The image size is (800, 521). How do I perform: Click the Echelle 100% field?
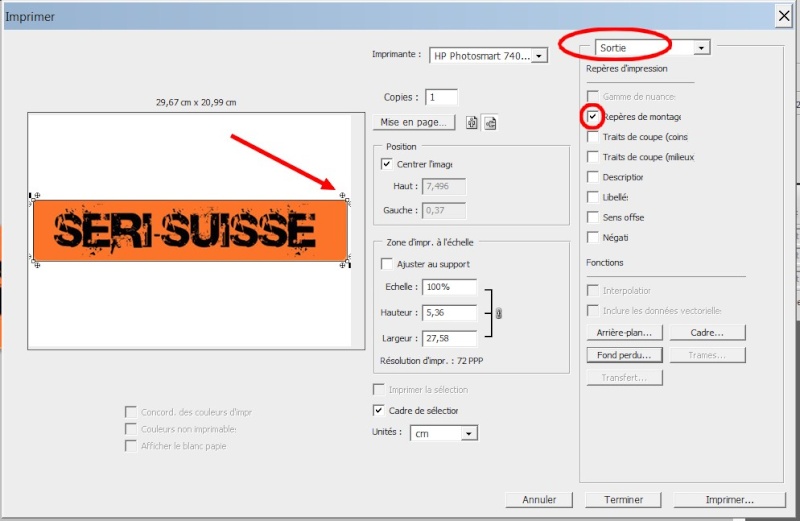coord(449,287)
